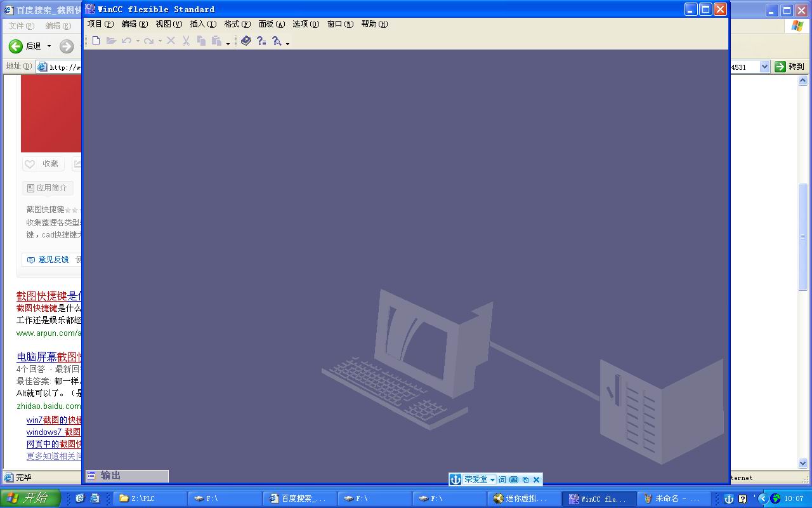Click the search magnifier help icon
The image size is (812, 508).
(277, 41)
